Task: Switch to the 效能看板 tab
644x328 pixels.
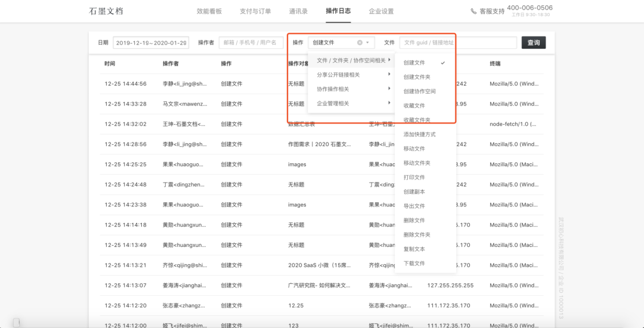Action: 209,11
